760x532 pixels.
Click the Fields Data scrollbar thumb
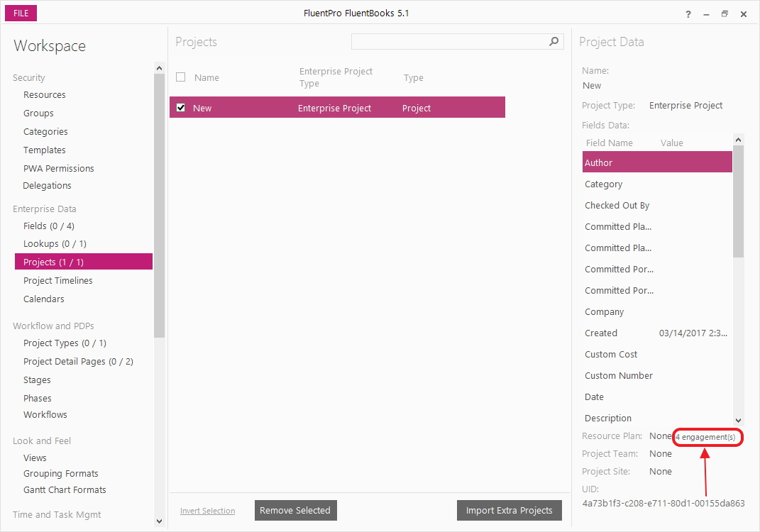point(738,201)
